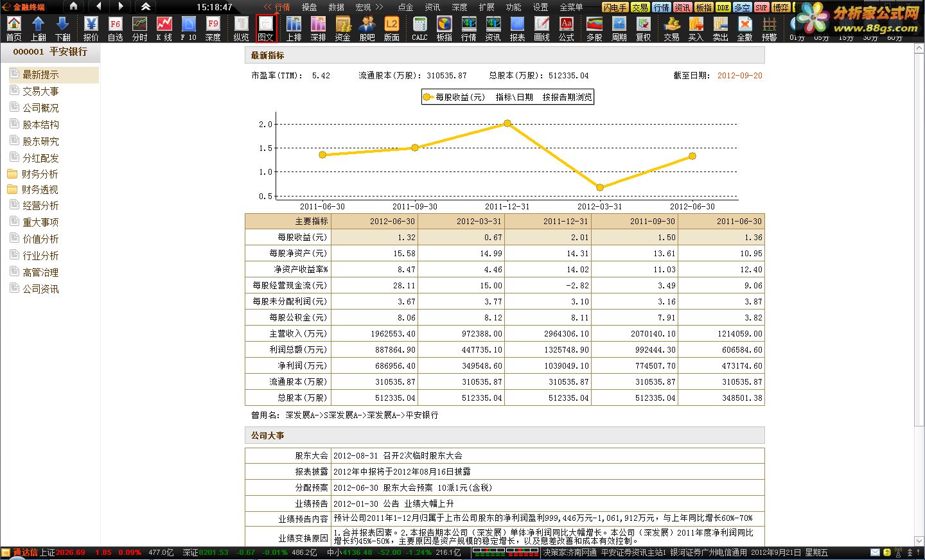Open the F10 company info icon

188,28
